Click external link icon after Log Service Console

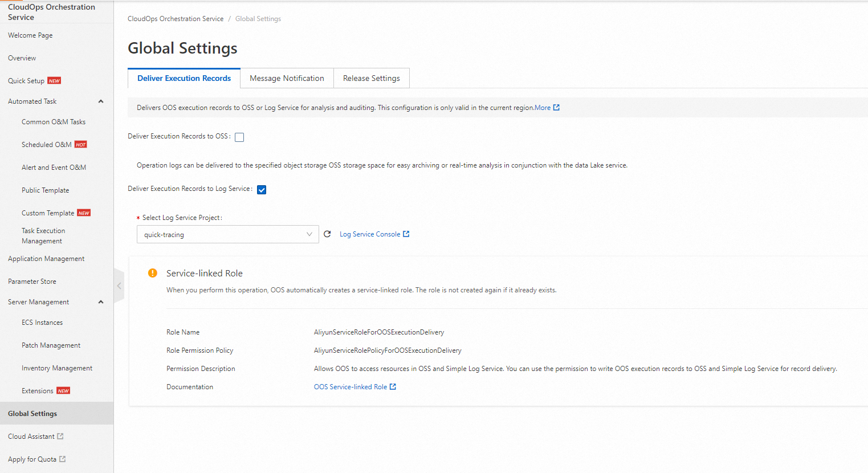click(406, 234)
